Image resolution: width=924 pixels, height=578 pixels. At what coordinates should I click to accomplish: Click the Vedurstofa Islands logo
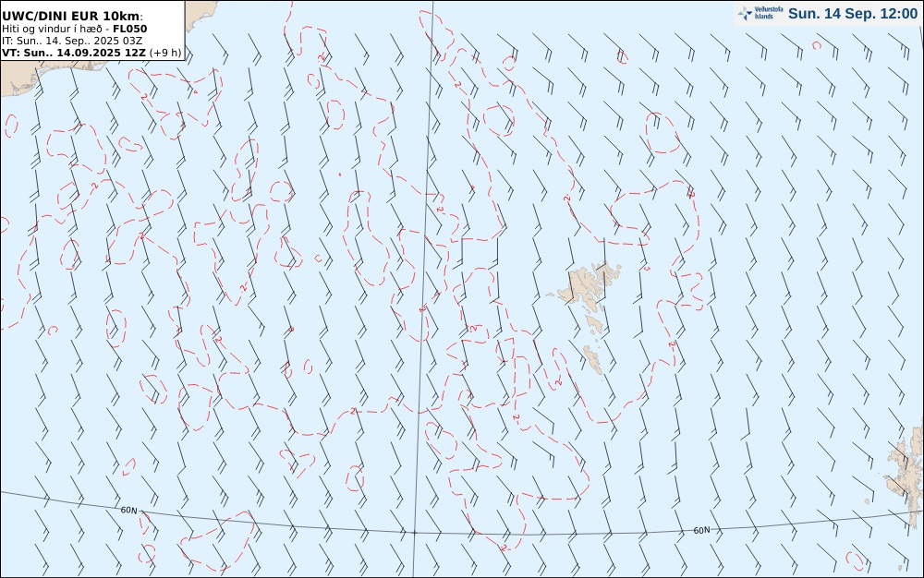point(760,14)
